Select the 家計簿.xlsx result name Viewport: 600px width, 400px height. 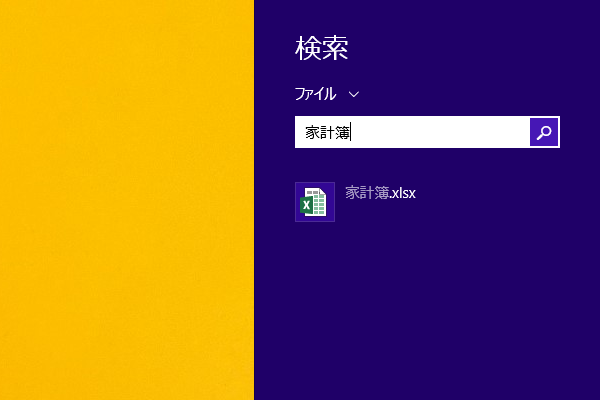point(380,193)
